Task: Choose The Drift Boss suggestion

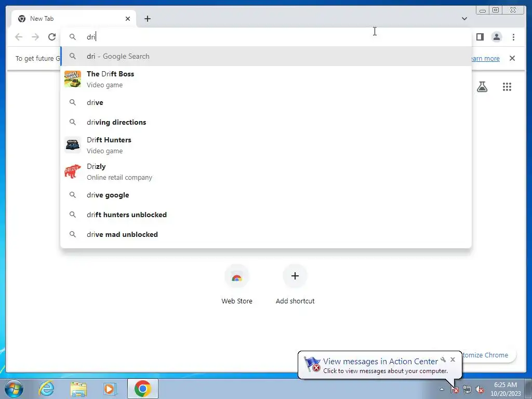Action: click(266, 79)
